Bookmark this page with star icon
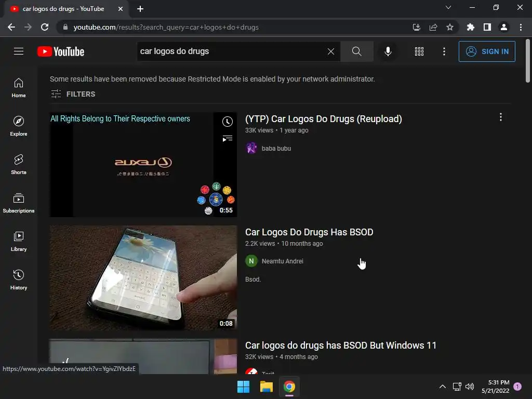 pos(450,27)
